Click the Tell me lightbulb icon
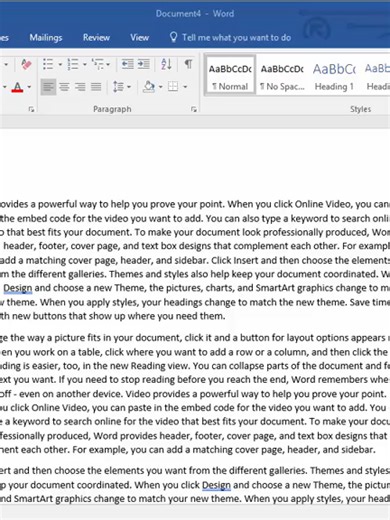This screenshot has width=390, height=520. click(173, 37)
